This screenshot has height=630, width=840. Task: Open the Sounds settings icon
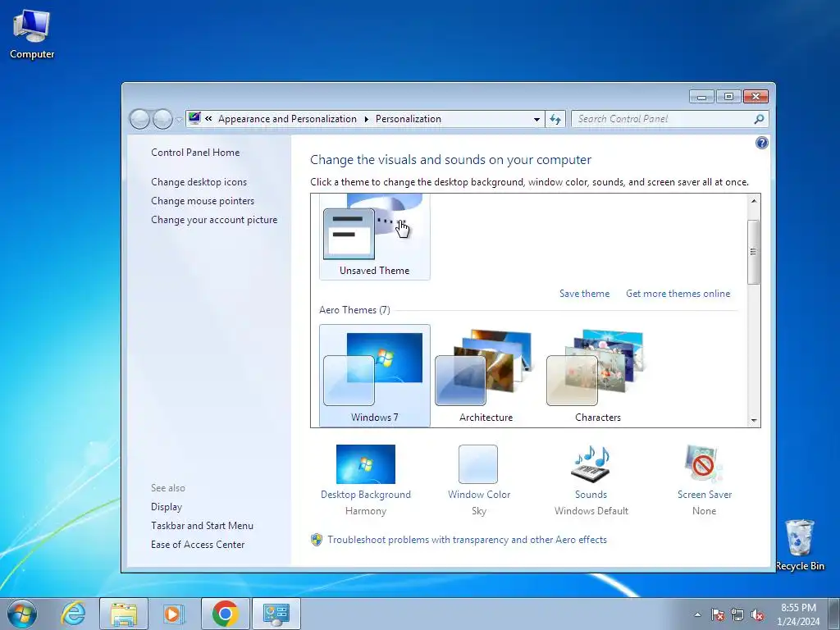pos(591,464)
